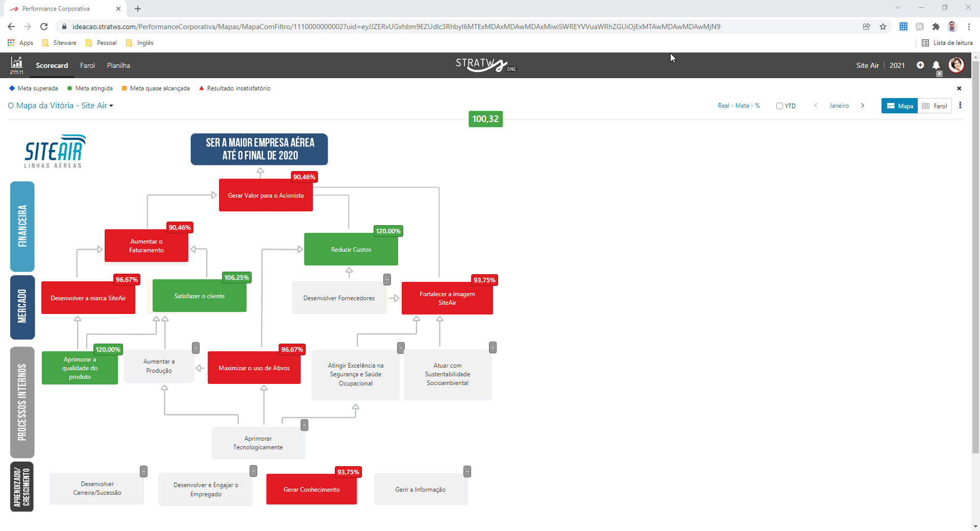Collapse toggle on Atuar com Sustentabilidade

(x=493, y=347)
